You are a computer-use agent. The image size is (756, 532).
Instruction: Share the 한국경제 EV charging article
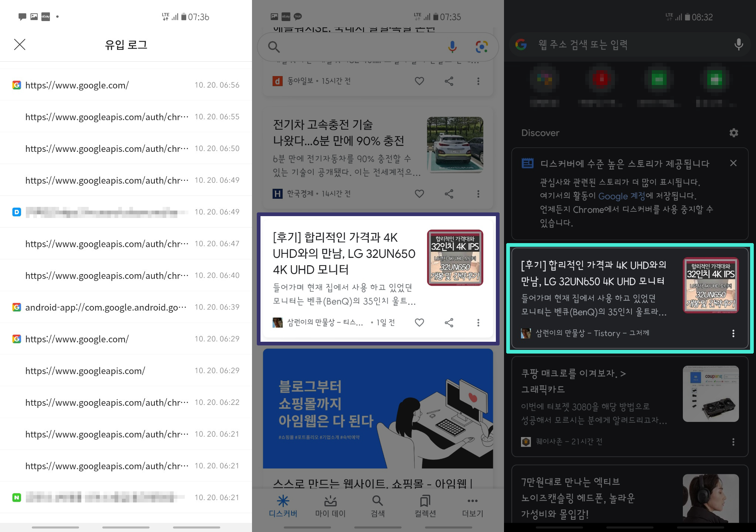click(449, 194)
